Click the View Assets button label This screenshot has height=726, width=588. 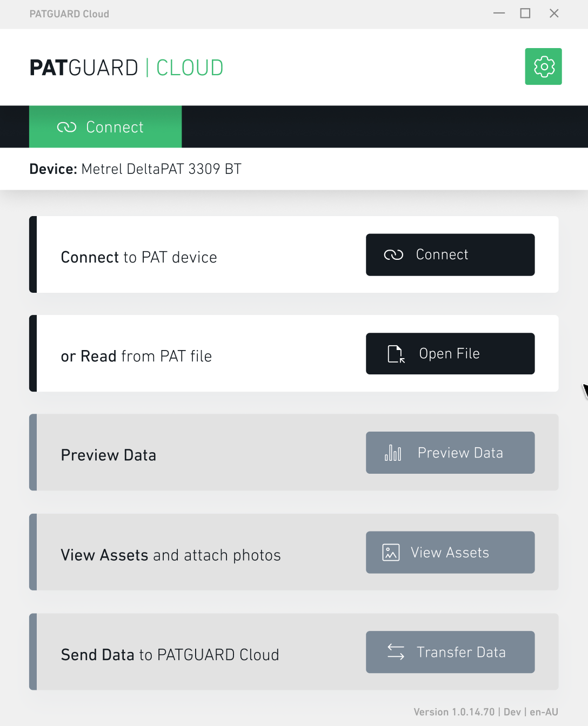pyautogui.click(x=450, y=553)
